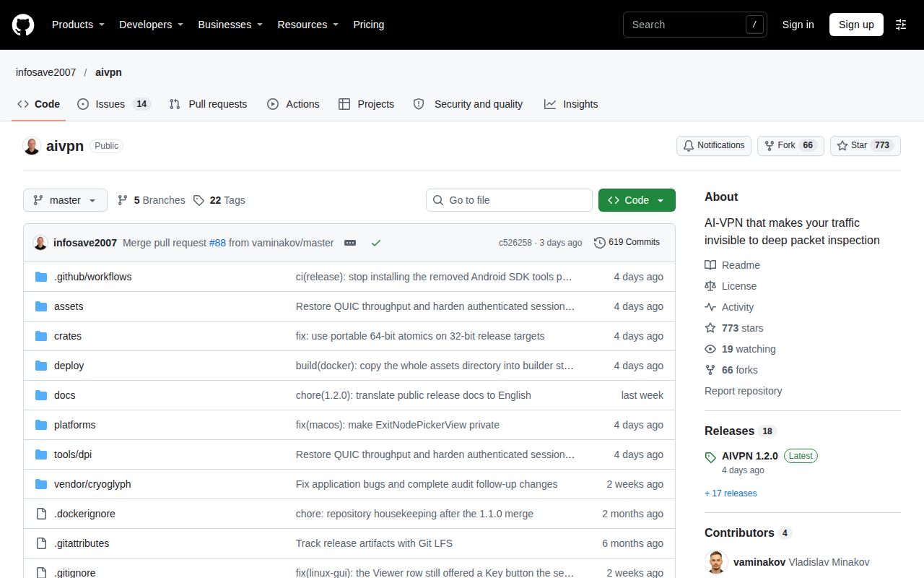Open pull request #88 link

point(217,243)
